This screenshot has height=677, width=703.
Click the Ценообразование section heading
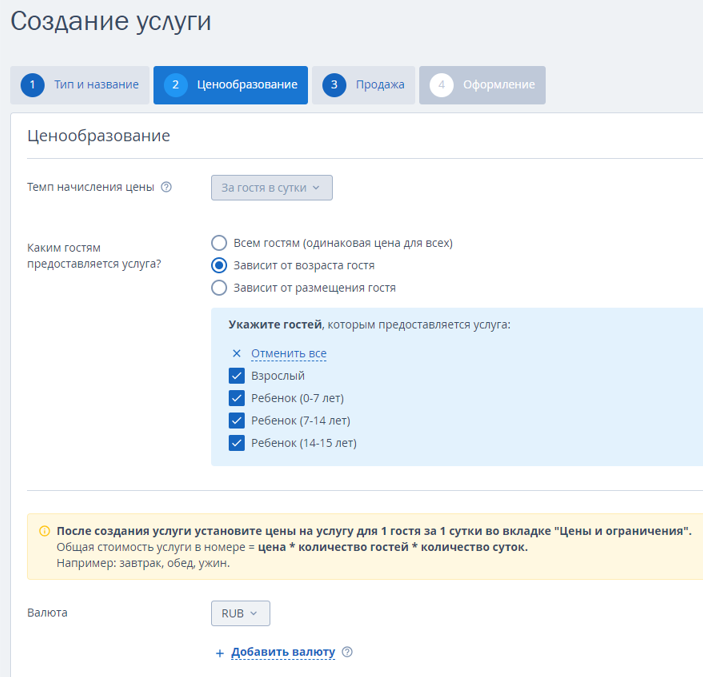pos(99,135)
